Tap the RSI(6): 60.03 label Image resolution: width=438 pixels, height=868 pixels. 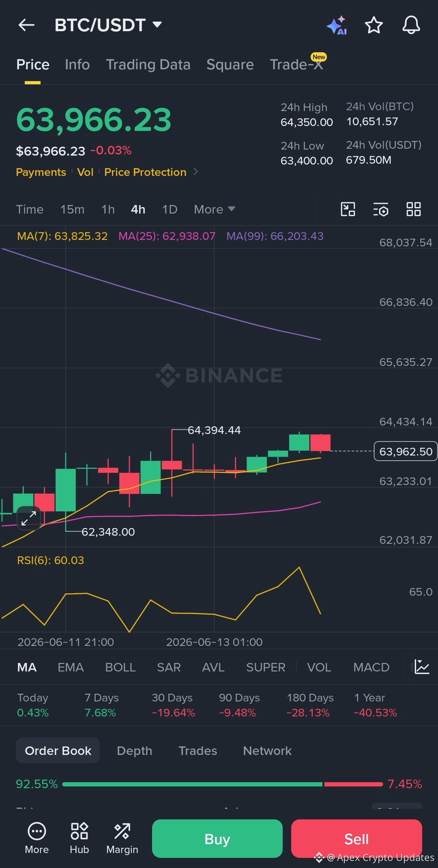tap(50, 560)
